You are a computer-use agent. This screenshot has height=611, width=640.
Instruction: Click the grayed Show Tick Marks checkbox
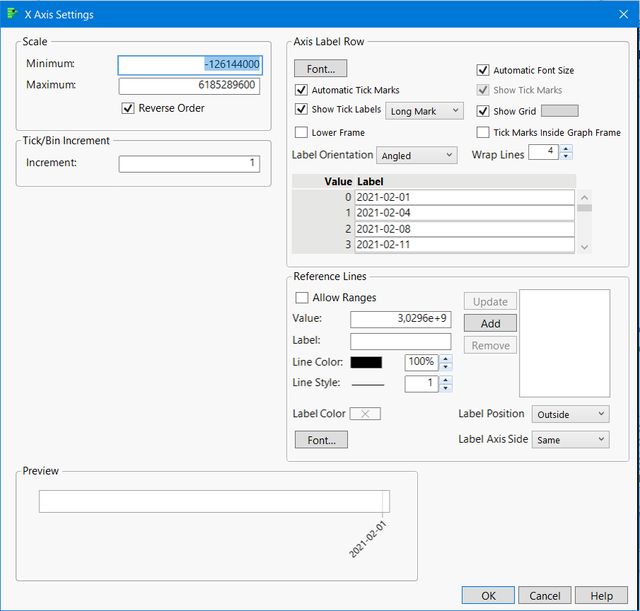click(483, 90)
